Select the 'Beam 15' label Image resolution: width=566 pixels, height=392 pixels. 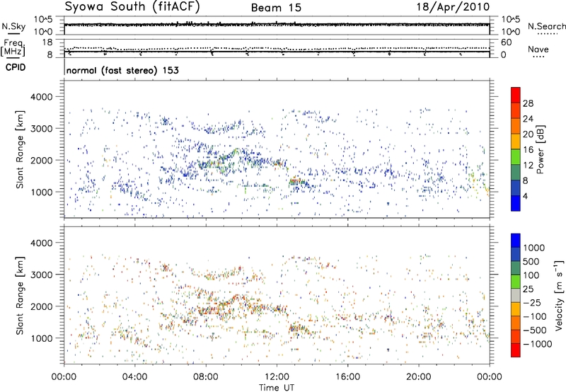(276, 8)
